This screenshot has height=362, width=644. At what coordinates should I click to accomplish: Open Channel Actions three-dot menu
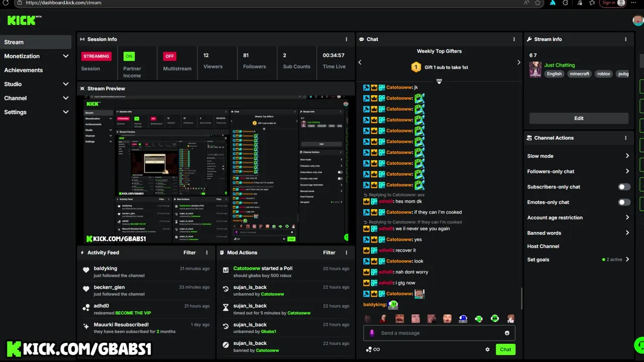click(x=626, y=138)
